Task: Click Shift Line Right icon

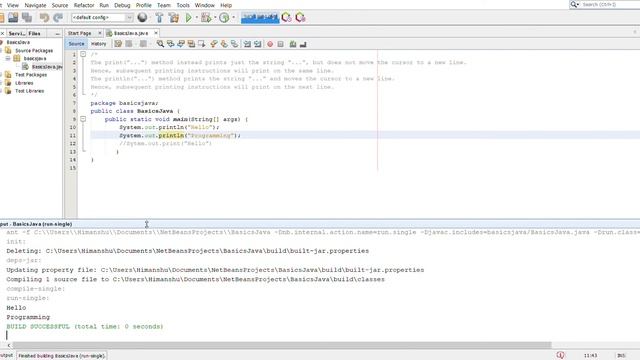Action: [257, 44]
